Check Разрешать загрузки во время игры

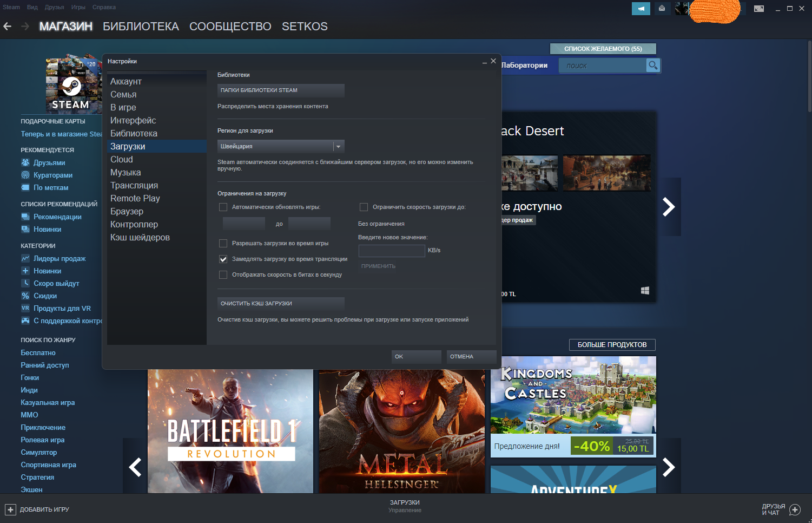(223, 243)
